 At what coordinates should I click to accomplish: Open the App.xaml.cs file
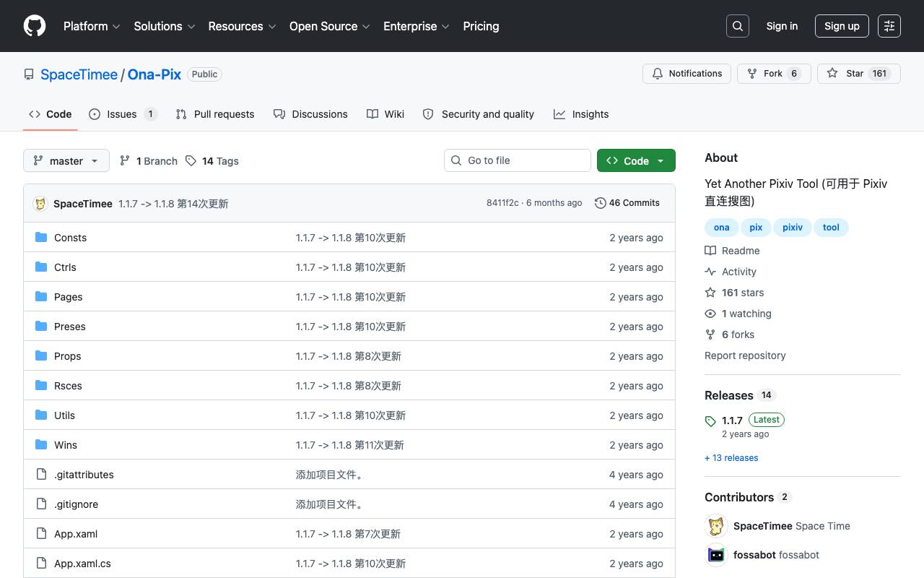point(82,564)
